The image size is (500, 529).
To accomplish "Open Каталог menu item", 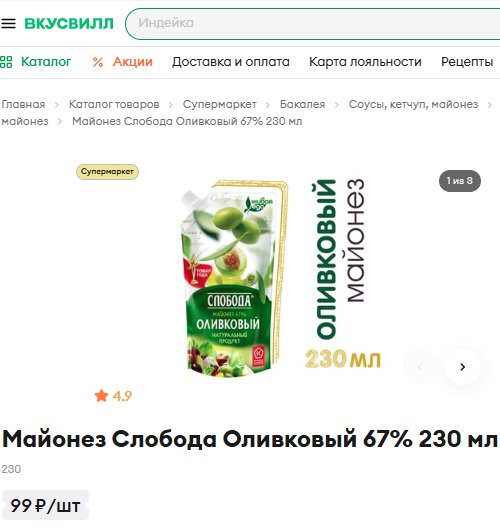I will (46, 62).
